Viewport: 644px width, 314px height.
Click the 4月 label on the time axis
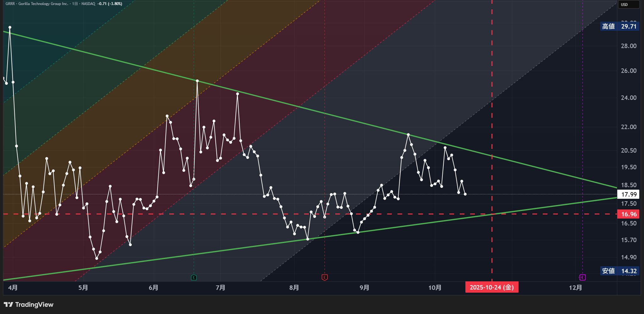13,288
